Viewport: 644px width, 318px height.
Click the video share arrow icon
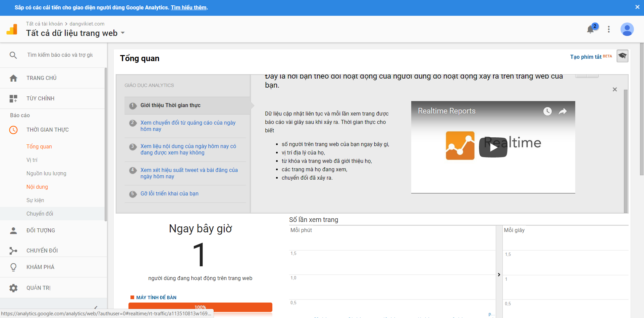click(562, 111)
